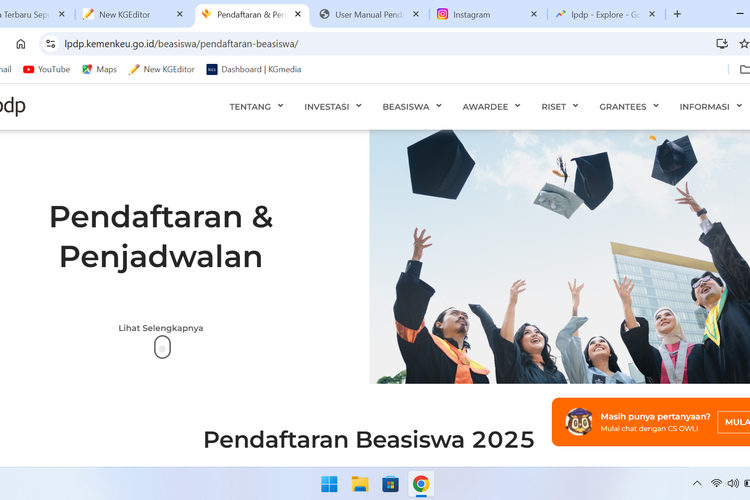The width and height of the screenshot is (750, 500).
Task: Switch to the Instagram tab
Action: (x=487, y=14)
